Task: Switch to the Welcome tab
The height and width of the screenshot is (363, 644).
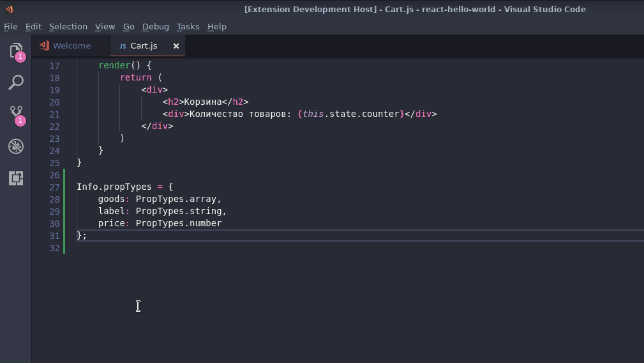Action: (71, 46)
